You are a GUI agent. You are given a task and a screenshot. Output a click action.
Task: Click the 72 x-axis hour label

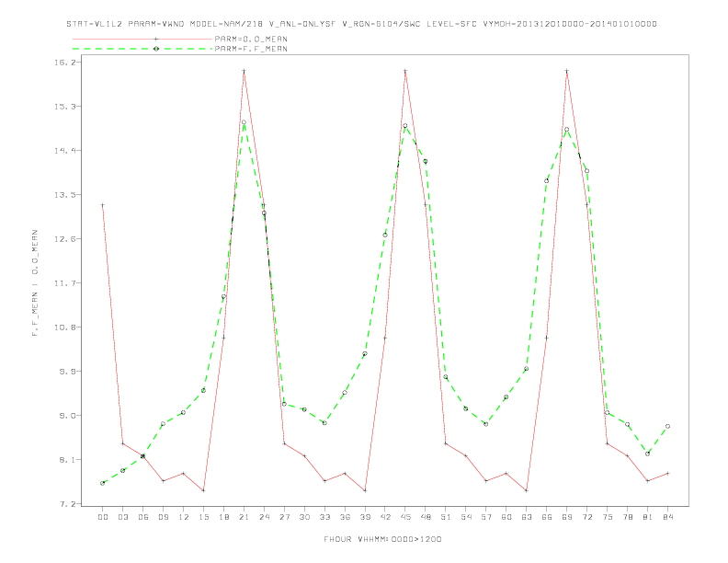586,517
